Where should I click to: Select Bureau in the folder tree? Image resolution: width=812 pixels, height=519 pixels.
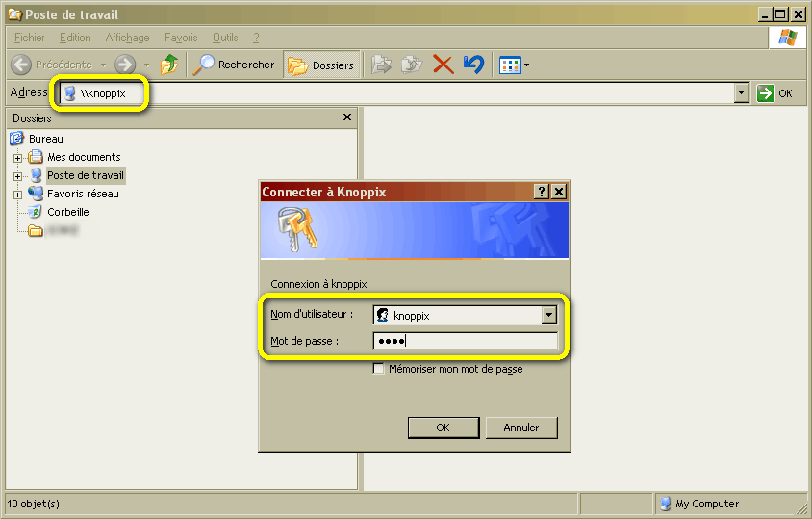tap(46, 139)
